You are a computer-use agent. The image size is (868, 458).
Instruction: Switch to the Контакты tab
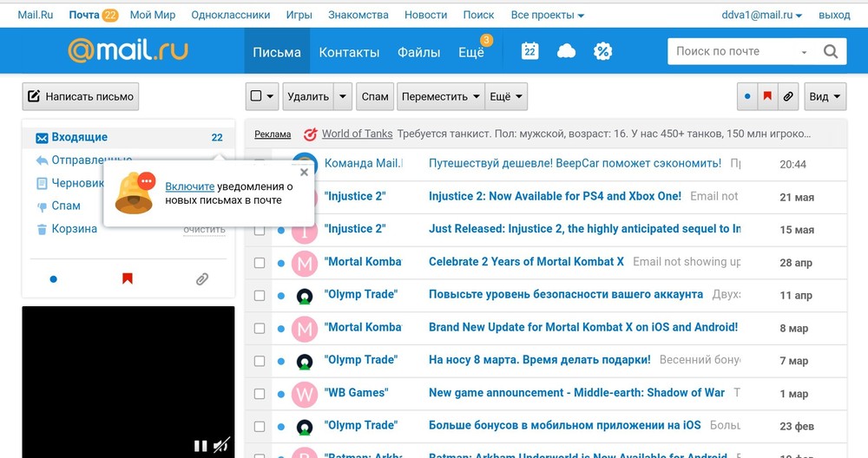[349, 52]
